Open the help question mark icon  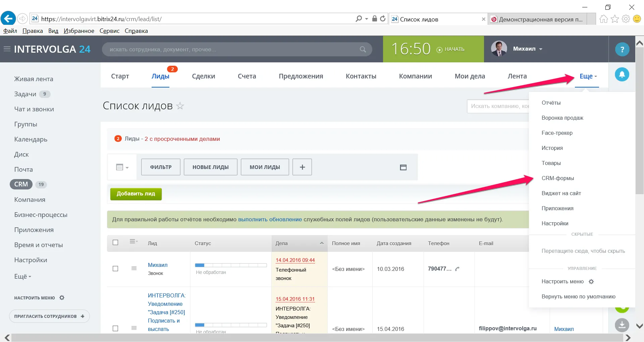point(622,50)
